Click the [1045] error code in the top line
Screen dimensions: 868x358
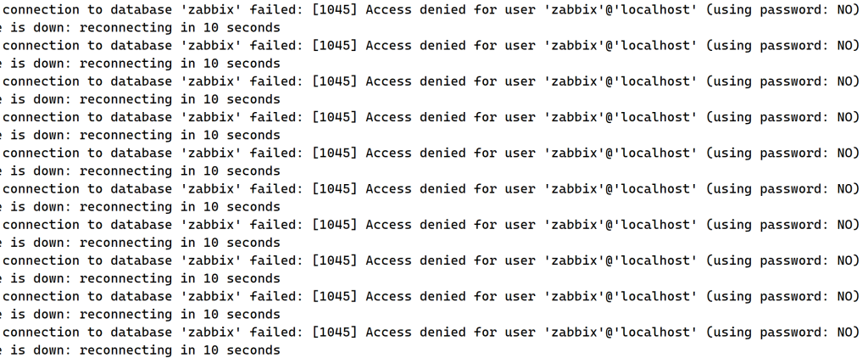coord(334,9)
